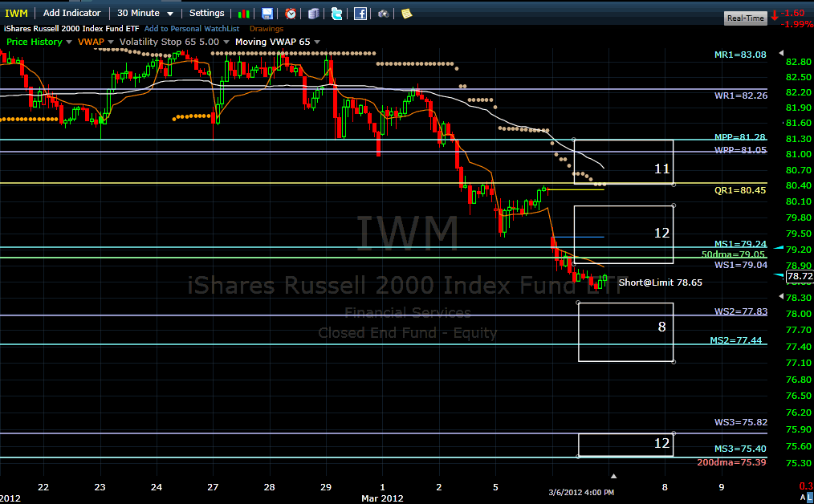Image resolution: width=814 pixels, height=504 pixels.
Task: Click the Mar 2012 month label
Action: click(383, 498)
